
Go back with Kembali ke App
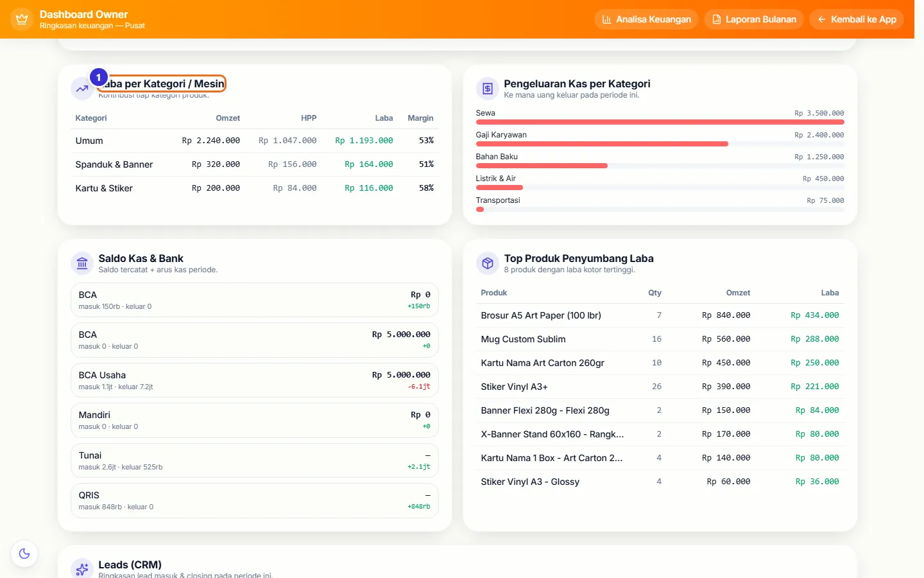coord(857,19)
